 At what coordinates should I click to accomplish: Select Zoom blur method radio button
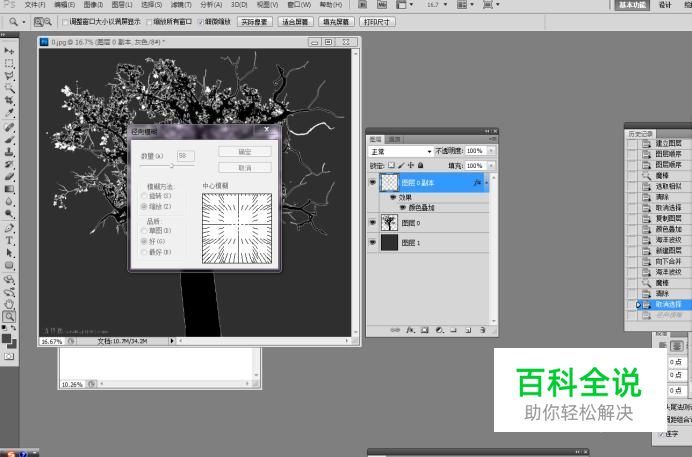point(144,206)
